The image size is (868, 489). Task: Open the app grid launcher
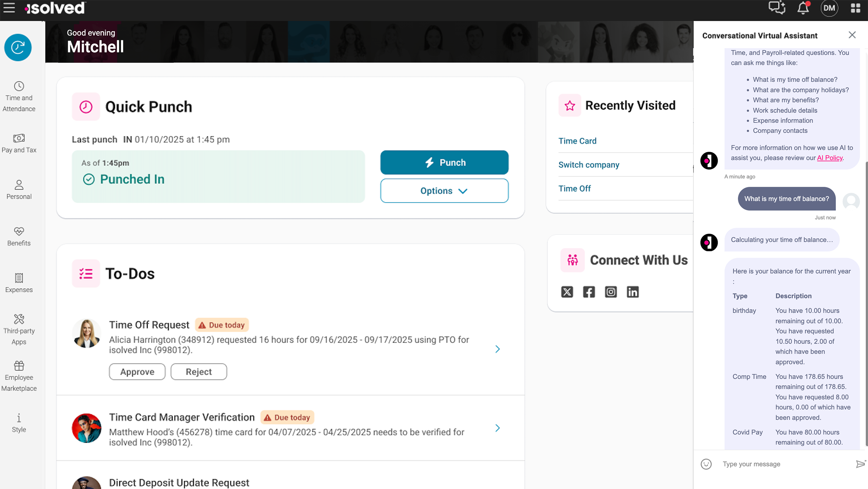click(856, 8)
